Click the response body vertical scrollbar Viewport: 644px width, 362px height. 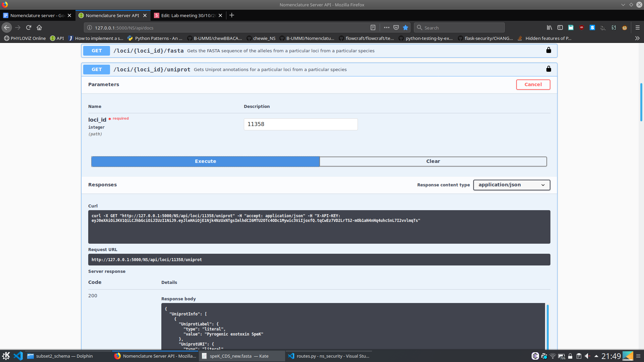(547, 327)
